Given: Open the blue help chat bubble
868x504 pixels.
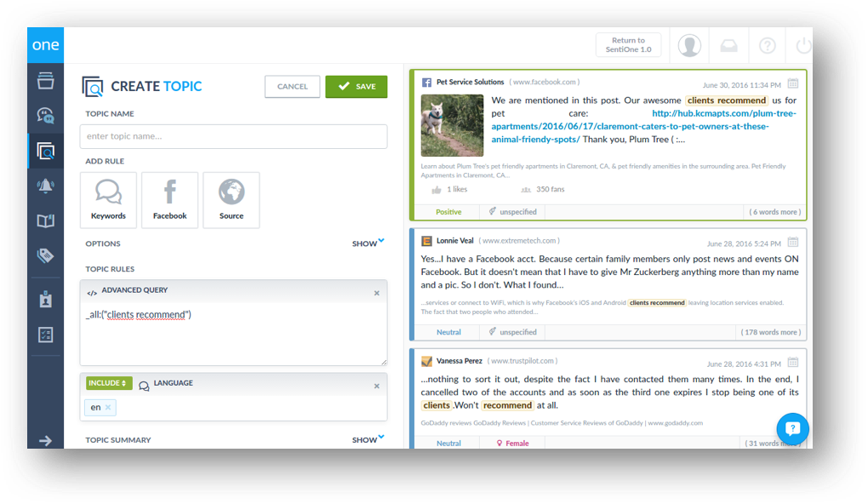Looking at the screenshot, I should tap(793, 428).
